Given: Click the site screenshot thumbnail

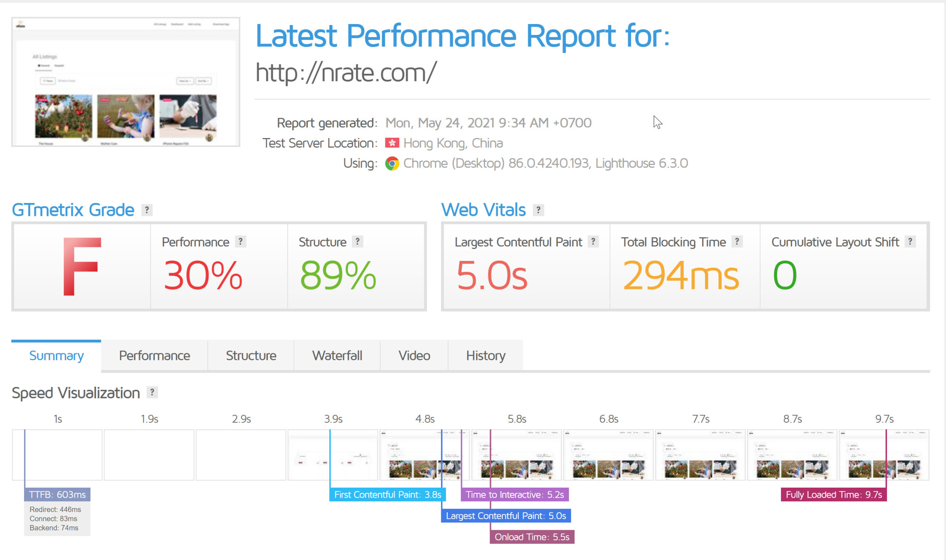Looking at the screenshot, I should (126, 82).
